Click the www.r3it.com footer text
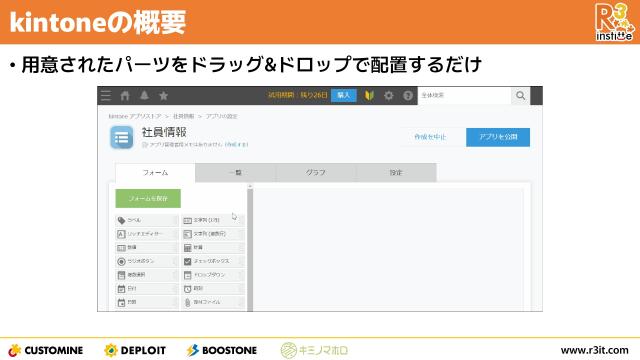Screen dimensions: 640x360 594,350
